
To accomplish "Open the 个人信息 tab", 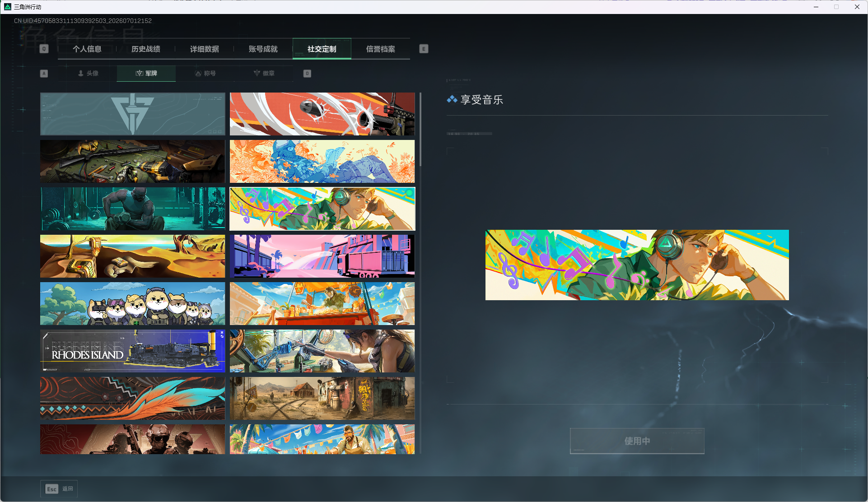I will click(87, 49).
